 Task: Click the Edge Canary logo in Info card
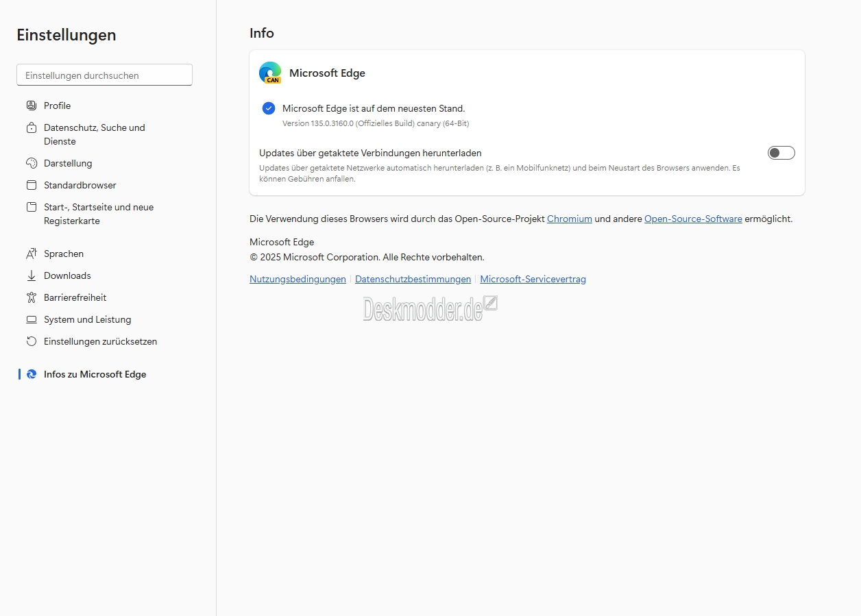pyautogui.click(x=270, y=73)
